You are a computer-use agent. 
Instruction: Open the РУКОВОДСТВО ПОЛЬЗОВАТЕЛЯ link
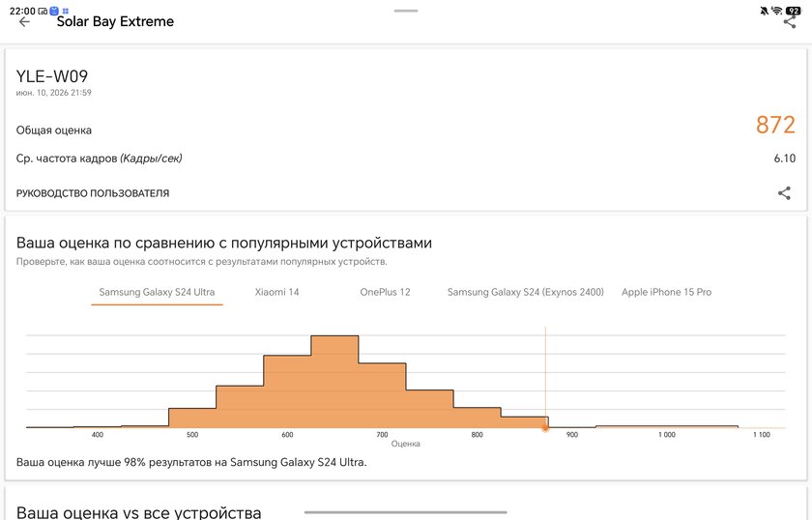click(93, 193)
